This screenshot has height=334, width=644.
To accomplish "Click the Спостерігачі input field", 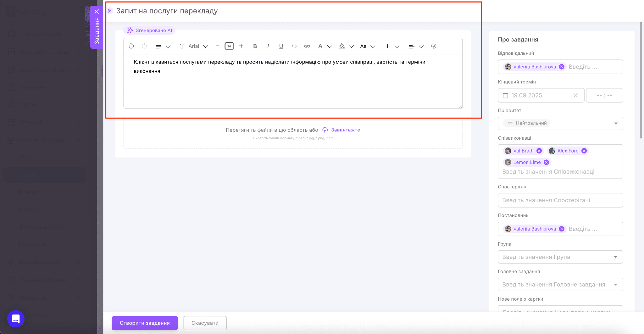I will [560, 200].
